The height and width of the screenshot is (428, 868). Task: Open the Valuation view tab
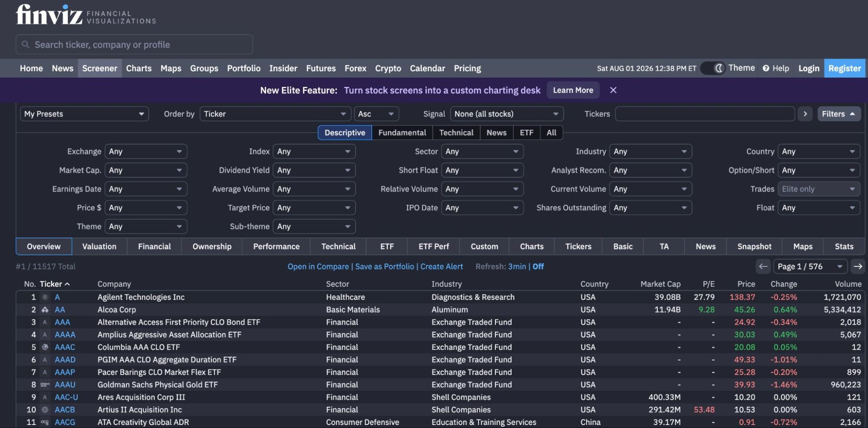(99, 246)
